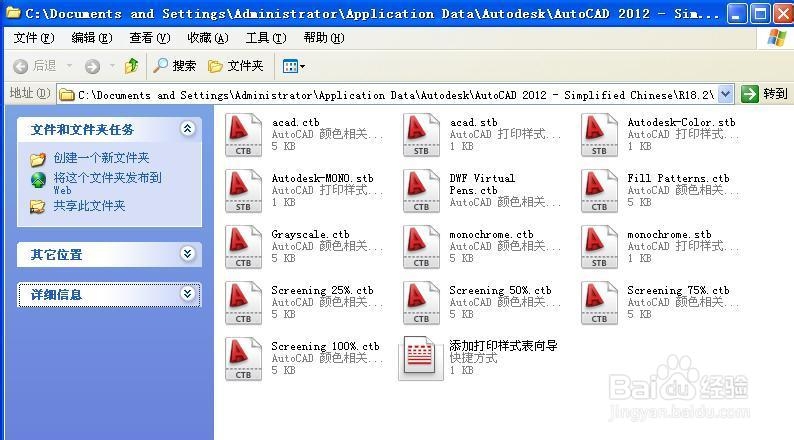Click the folder icon in address bar
Screen dimensions: 794x440
[67, 95]
